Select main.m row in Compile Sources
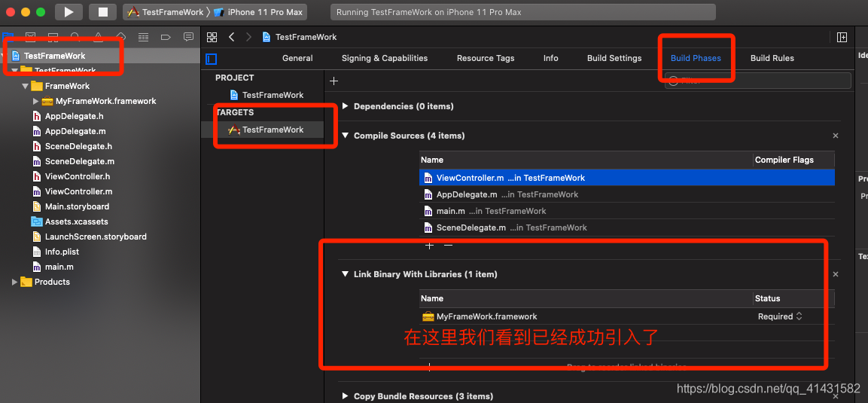This screenshot has height=403, width=868. point(626,211)
